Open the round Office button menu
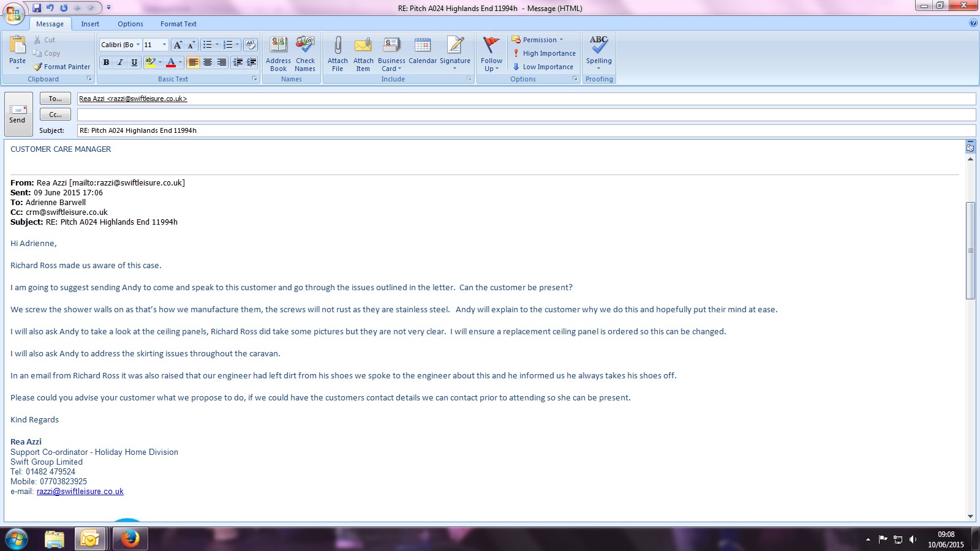The width and height of the screenshot is (980, 551). tap(13, 13)
